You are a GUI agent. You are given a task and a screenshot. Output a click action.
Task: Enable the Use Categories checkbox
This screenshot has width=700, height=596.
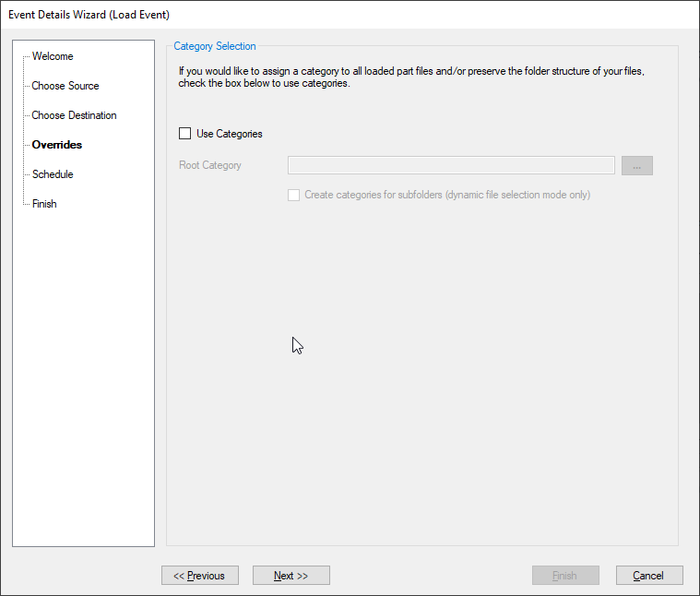184,134
